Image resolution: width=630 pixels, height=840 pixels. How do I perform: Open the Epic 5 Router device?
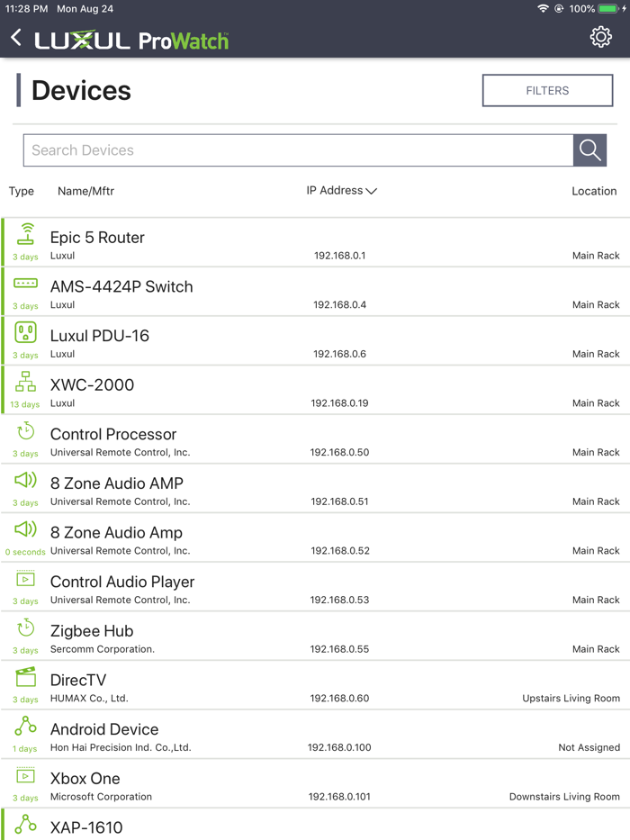coord(315,242)
